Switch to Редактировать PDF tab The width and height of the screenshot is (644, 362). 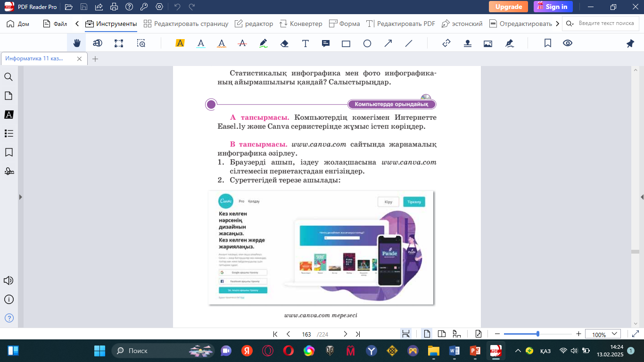click(401, 24)
